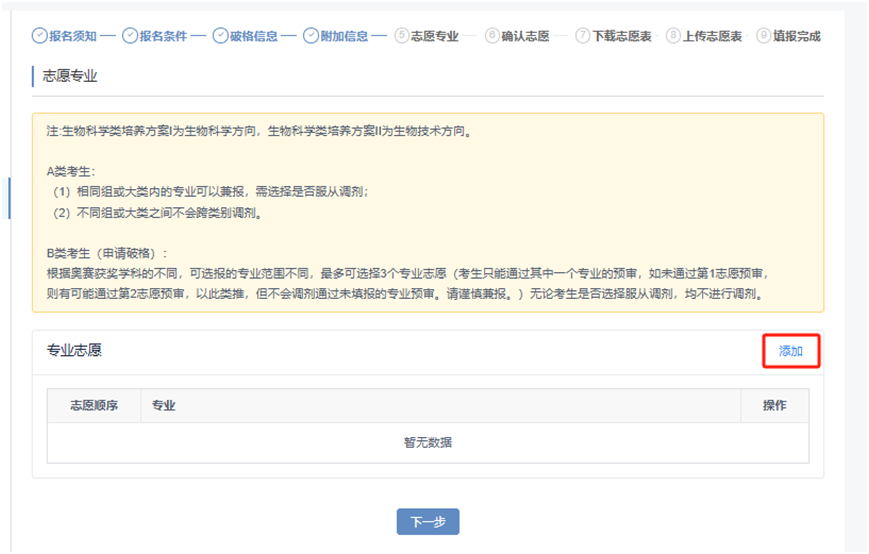The image size is (869, 554).
Task: Click the 志愿专业 section heading
Action: pyautogui.click(x=70, y=76)
